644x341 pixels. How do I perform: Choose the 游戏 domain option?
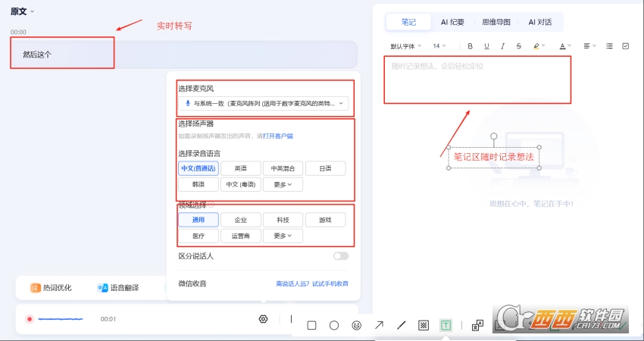click(x=325, y=220)
